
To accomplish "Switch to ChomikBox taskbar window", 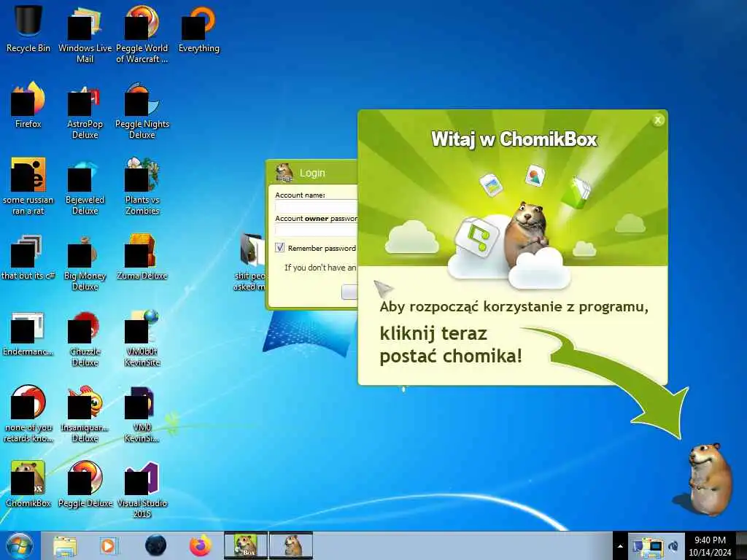I will pos(246,545).
